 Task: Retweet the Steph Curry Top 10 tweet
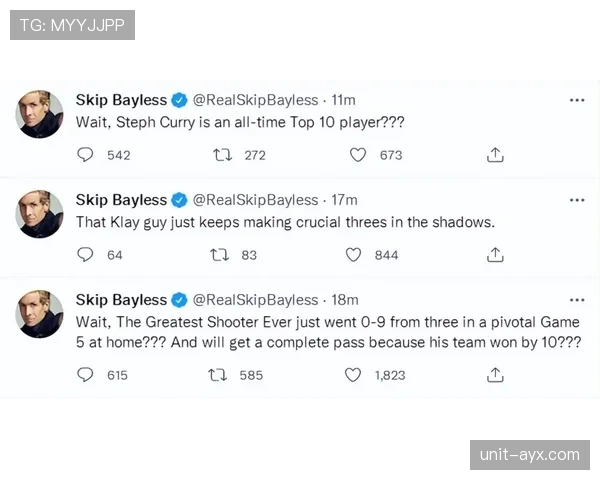(222, 155)
